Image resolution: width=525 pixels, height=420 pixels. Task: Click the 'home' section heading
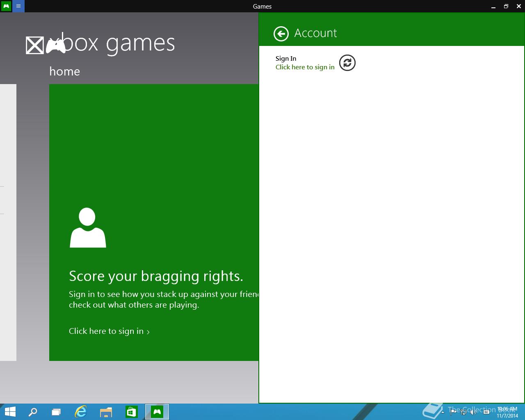(x=64, y=71)
